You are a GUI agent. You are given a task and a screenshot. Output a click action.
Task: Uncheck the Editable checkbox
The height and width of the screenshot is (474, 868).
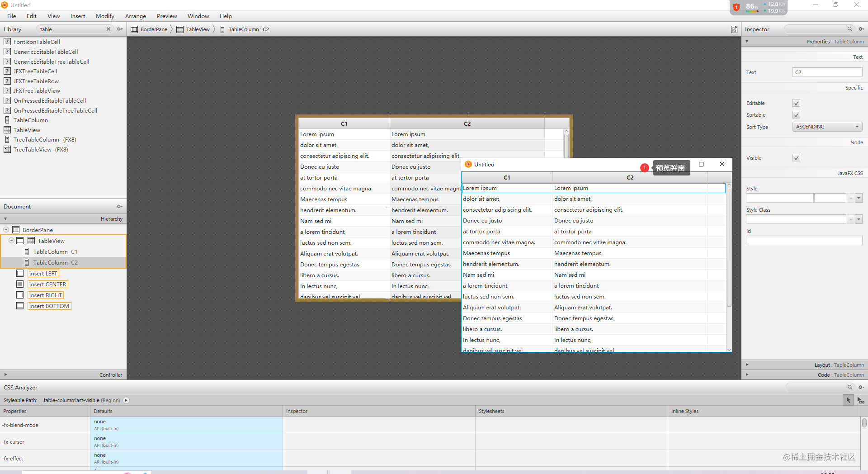click(796, 103)
